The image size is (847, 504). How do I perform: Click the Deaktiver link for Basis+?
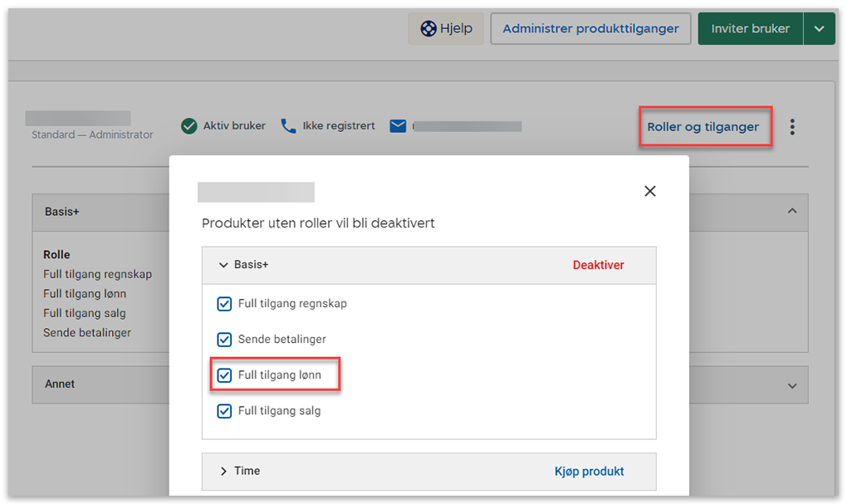click(x=598, y=265)
